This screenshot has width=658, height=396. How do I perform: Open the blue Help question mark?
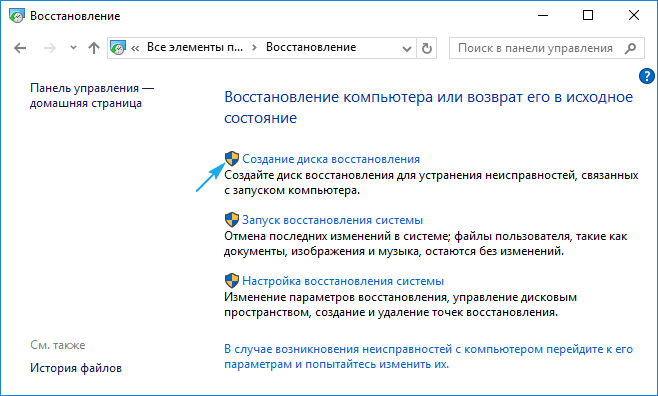647,76
